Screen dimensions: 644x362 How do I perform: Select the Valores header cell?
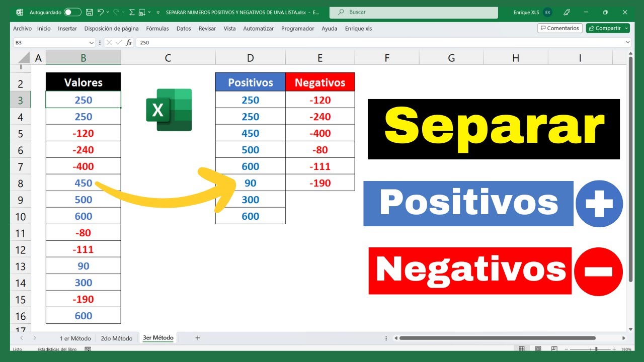pyautogui.click(x=84, y=82)
